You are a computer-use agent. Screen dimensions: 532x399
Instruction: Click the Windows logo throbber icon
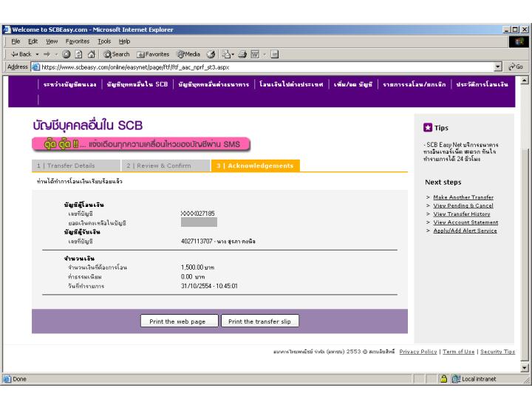tap(519, 41)
